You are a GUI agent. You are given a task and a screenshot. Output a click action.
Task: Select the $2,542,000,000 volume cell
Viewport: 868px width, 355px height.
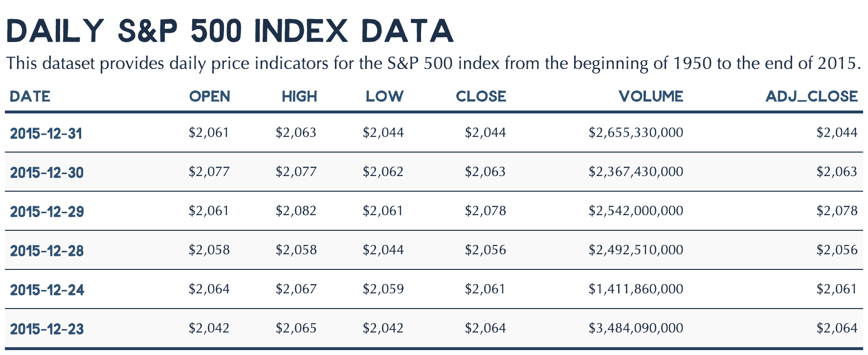coord(636,211)
